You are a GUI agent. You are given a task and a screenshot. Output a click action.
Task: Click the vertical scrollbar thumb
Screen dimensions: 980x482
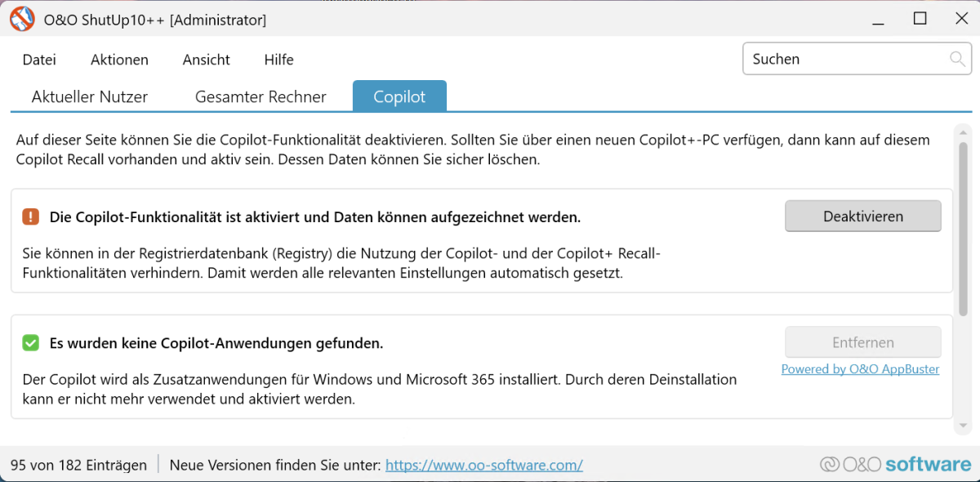pos(964,227)
